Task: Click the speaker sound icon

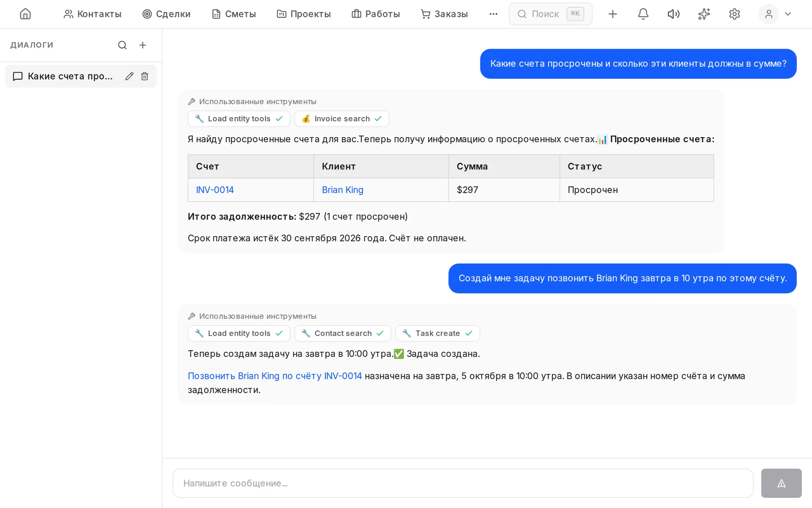Action: coord(673,14)
